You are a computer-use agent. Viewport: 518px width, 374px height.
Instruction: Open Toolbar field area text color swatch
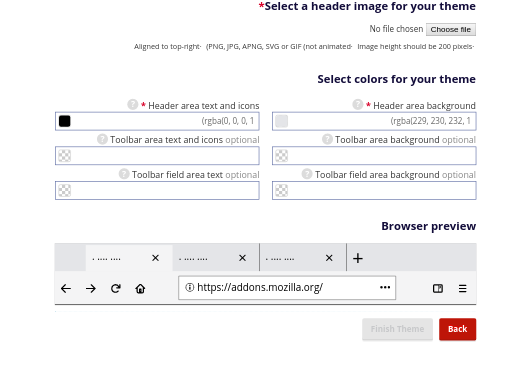(65, 191)
